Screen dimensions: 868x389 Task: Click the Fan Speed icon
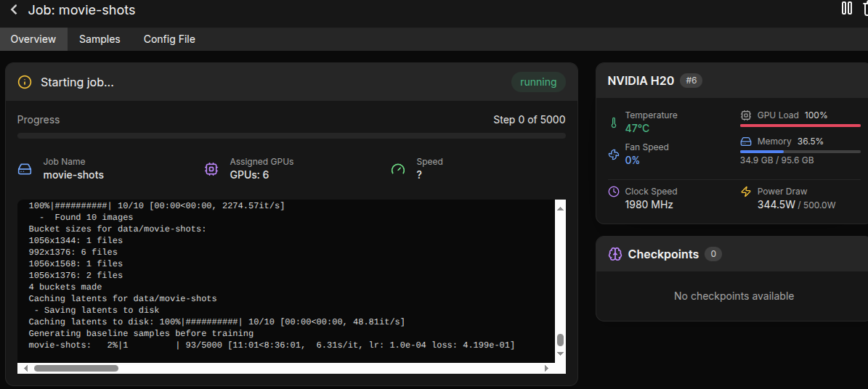[x=613, y=155]
